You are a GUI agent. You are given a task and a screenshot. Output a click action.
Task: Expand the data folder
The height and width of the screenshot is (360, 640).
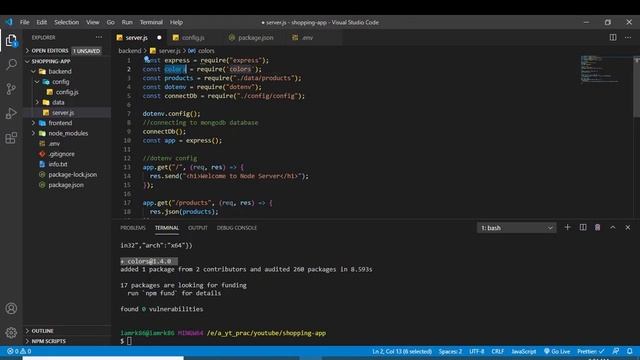tap(58, 102)
